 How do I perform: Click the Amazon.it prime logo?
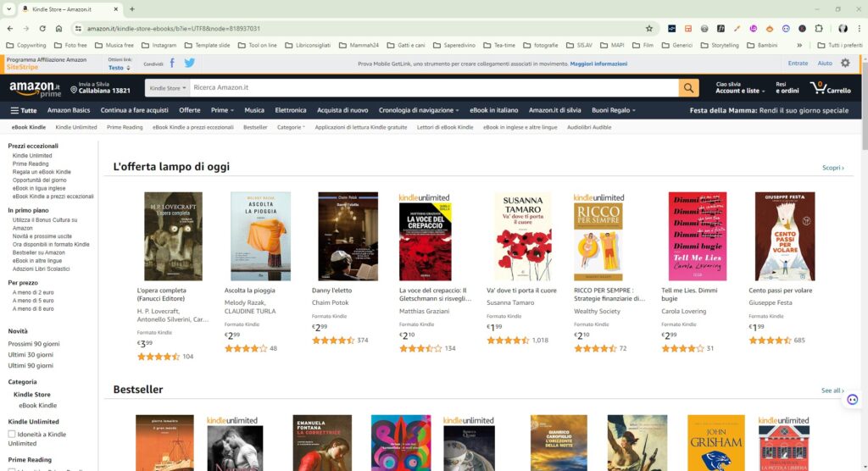click(35, 89)
